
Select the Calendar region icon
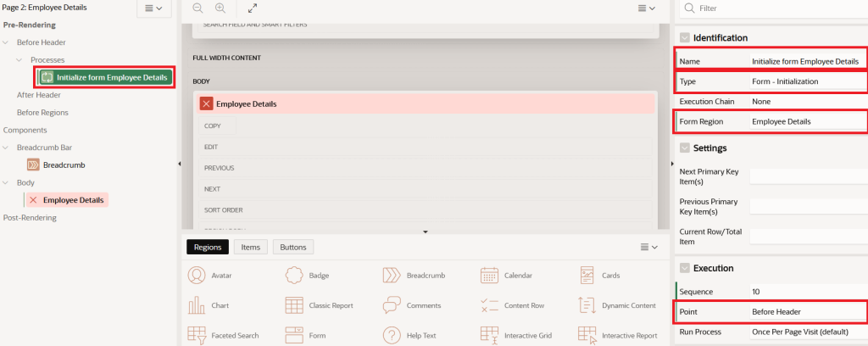[x=489, y=275]
